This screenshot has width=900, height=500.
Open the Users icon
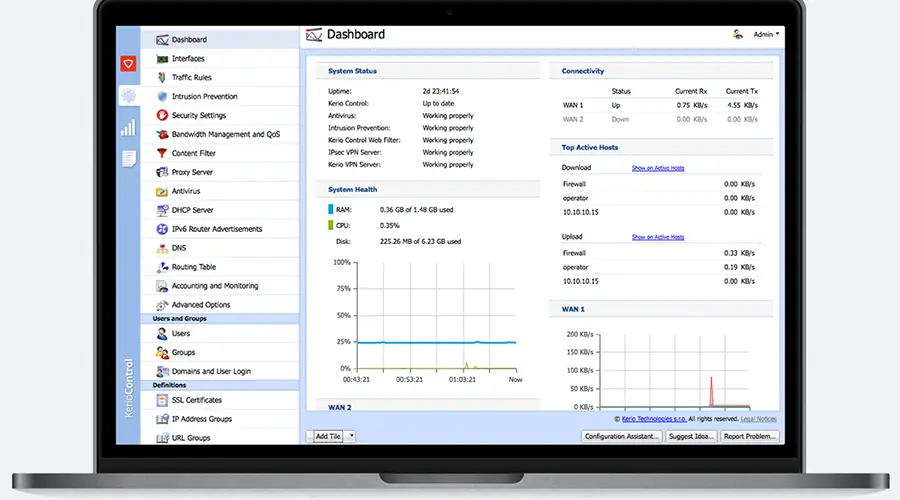(162, 334)
